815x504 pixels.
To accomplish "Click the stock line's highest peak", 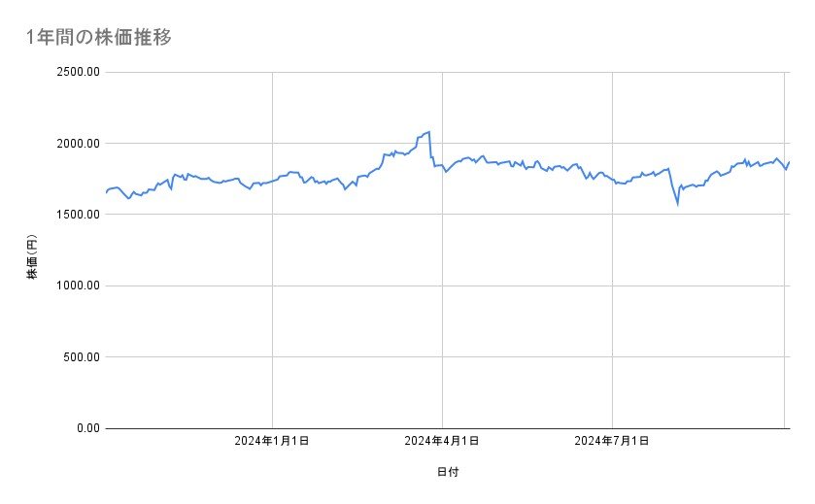I will 428,131.
